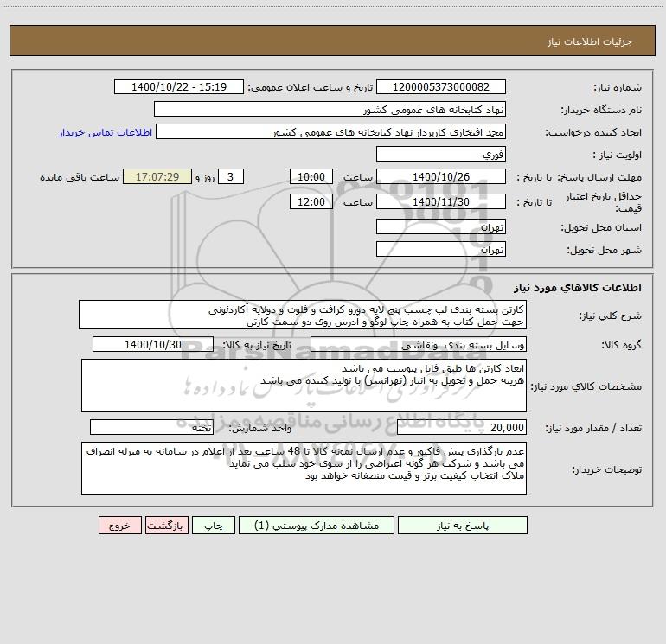The height and width of the screenshot is (644, 666).
Task: Click the price validity date 1400/11/30
Action: tap(441, 201)
